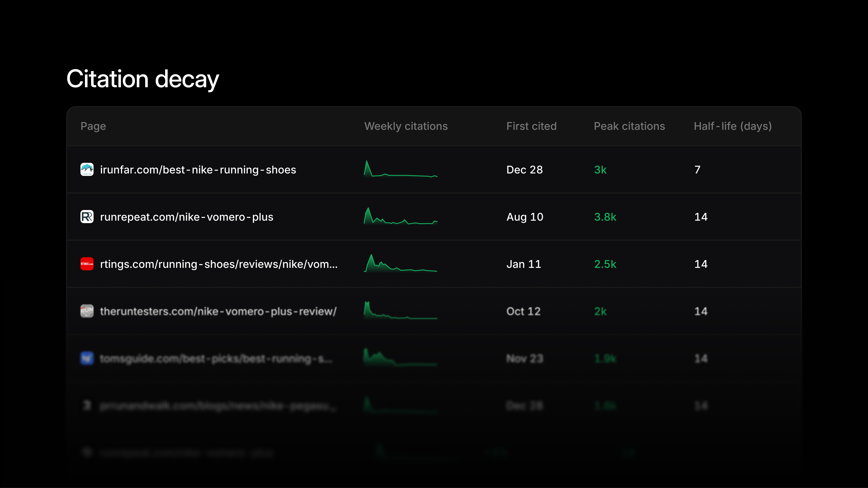Open the rtings.com running-shoes review link
This screenshot has width=868, height=488.
pyautogui.click(x=219, y=264)
